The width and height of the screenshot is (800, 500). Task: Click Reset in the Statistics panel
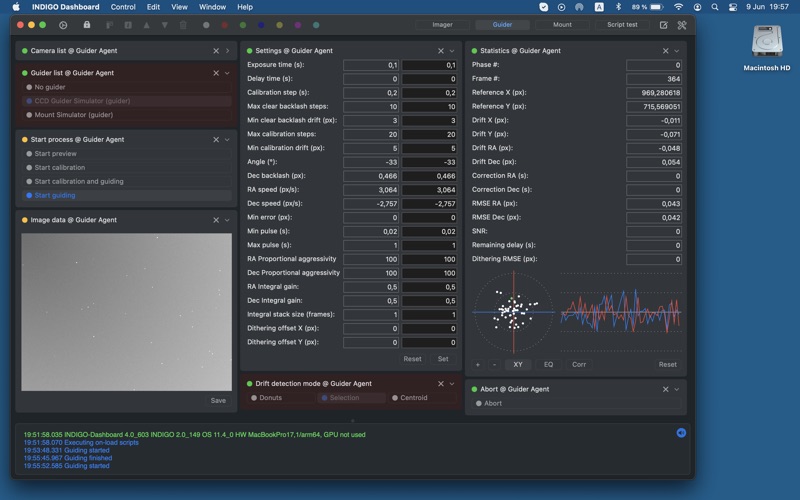[x=667, y=364]
